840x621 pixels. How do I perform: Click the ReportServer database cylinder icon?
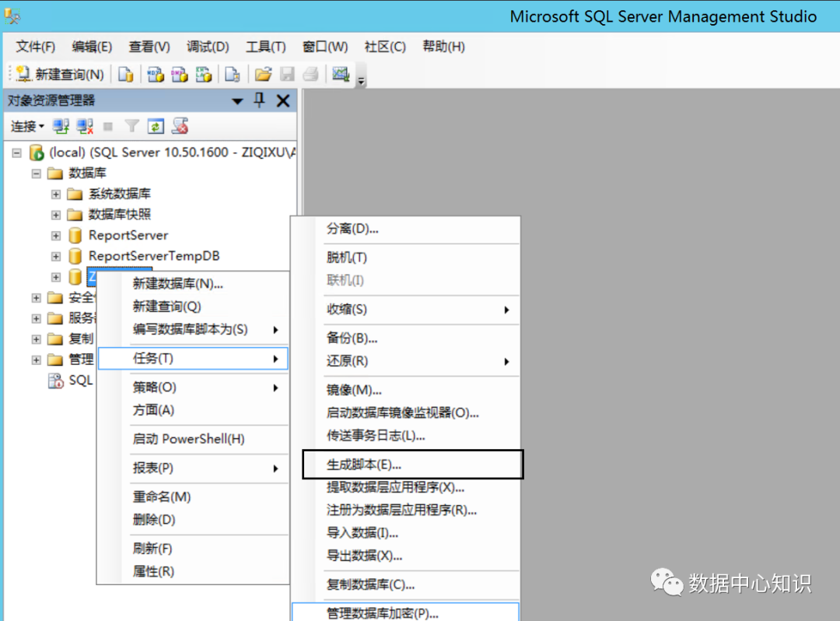[x=75, y=235]
